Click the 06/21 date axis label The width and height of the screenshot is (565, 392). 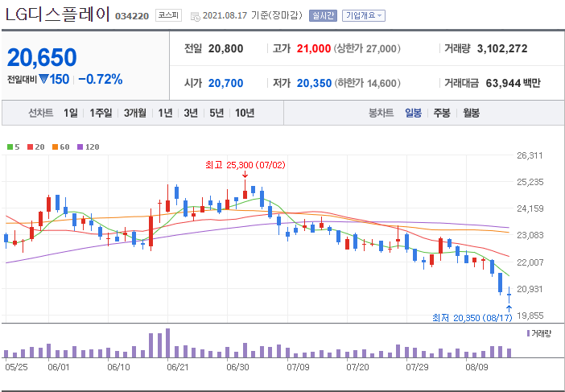(178, 367)
